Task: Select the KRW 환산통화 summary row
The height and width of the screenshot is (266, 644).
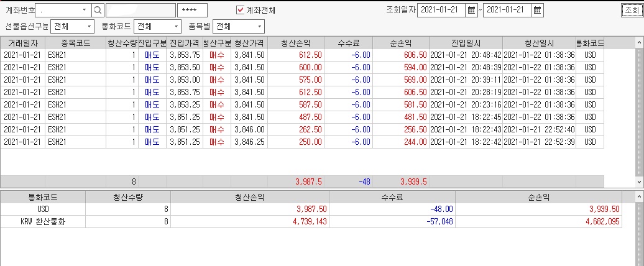Action: [x=310, y=222]
